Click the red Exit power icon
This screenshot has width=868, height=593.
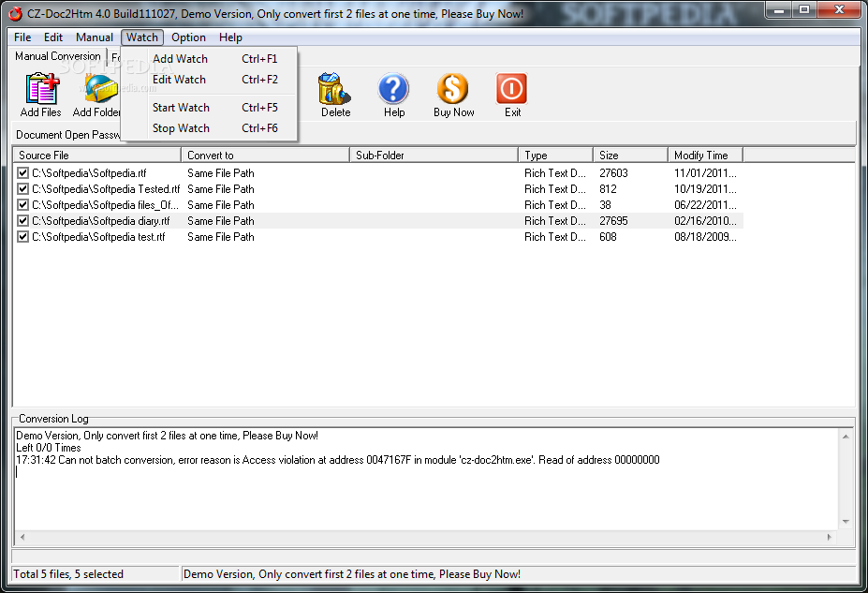pyautogui.click(x=511, y=89)
